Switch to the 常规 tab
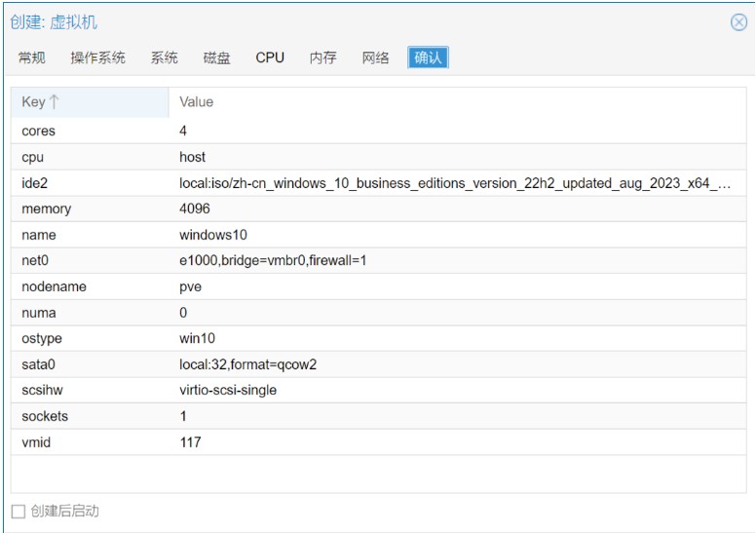This screenshot has height=533, width=756. 31,57
